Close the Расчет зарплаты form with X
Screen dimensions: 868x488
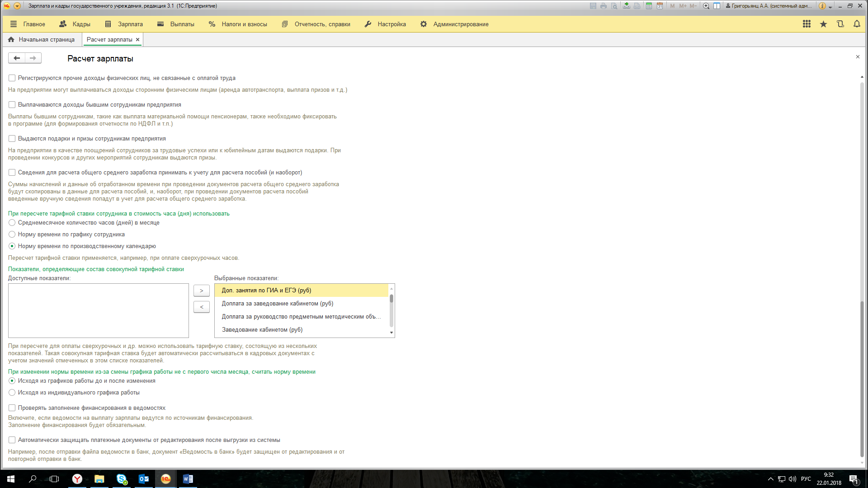coord(857,57)
